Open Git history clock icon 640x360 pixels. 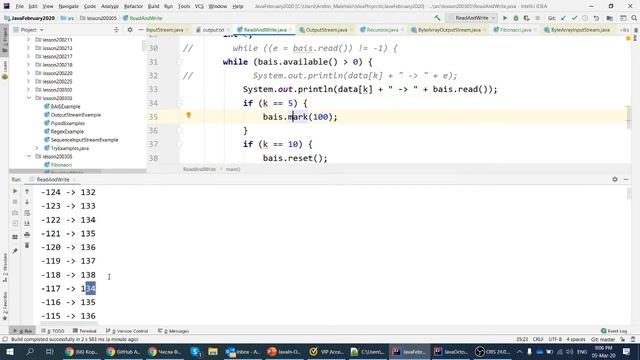(585, 18)
